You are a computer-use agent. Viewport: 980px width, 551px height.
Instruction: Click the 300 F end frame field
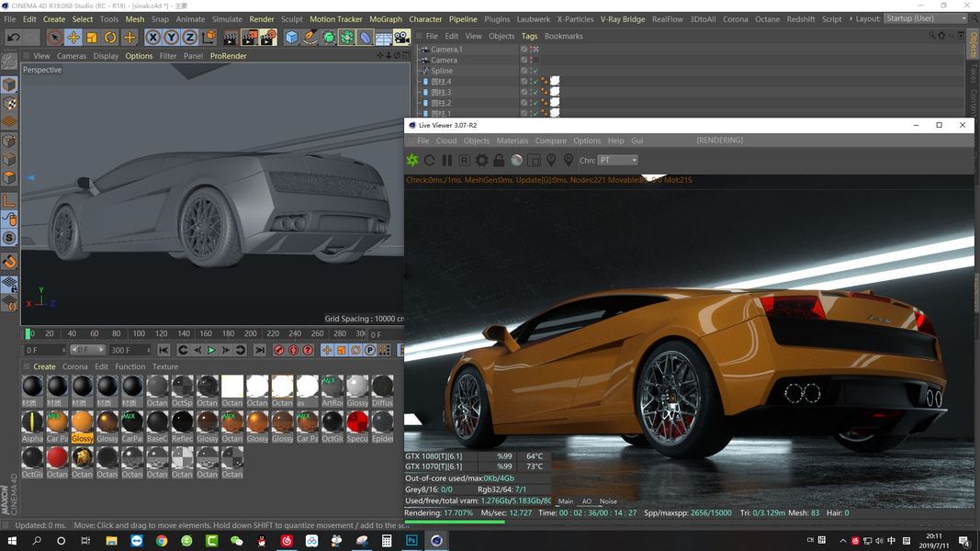(130, 351)
